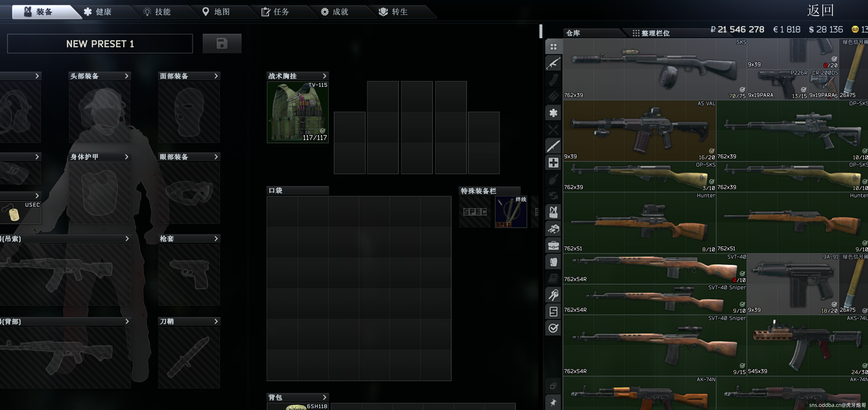The image size is (868, 410).
Task: Click the rouble balance ₽ 21 546 278
Action: click(x=737, y=30)
